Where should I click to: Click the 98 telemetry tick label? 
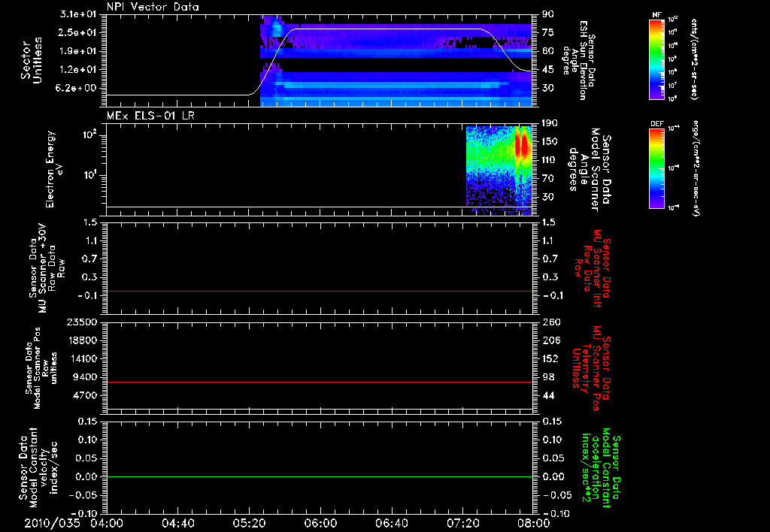[548, 377]
